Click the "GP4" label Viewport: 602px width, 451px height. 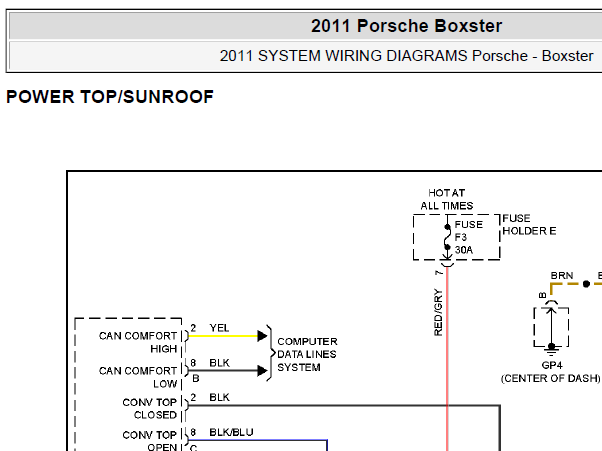[x=552, y=365]
